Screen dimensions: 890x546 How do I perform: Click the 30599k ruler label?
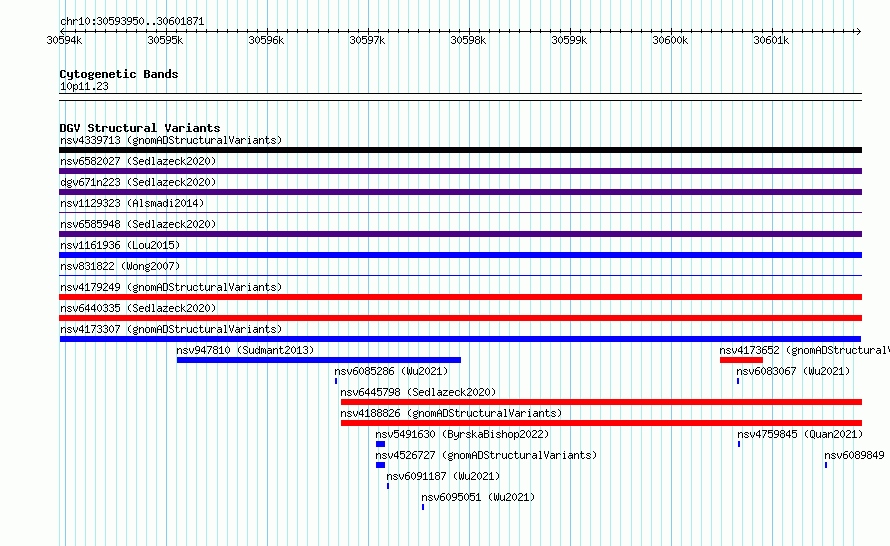coord(569,40)
